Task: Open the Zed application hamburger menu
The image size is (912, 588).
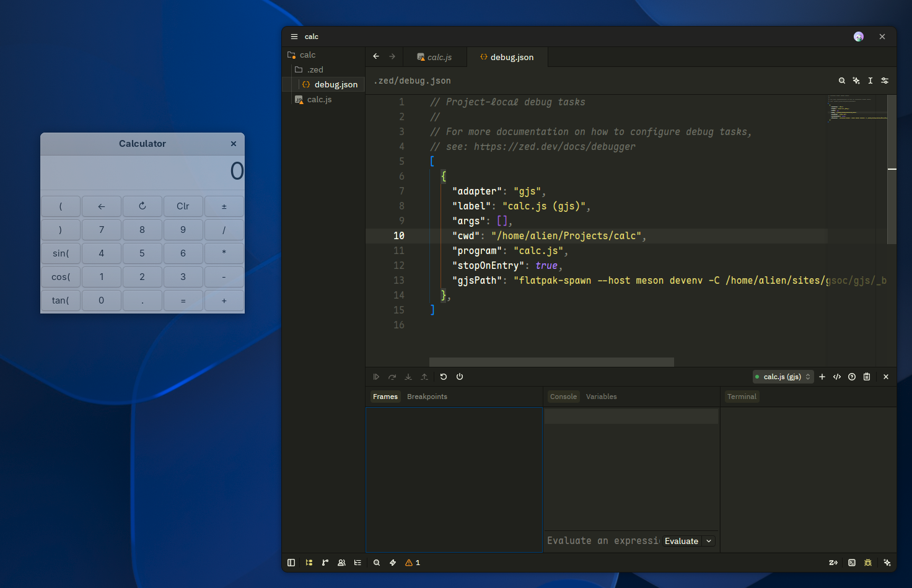Action: pyautogui.click(x=294, y=37)
